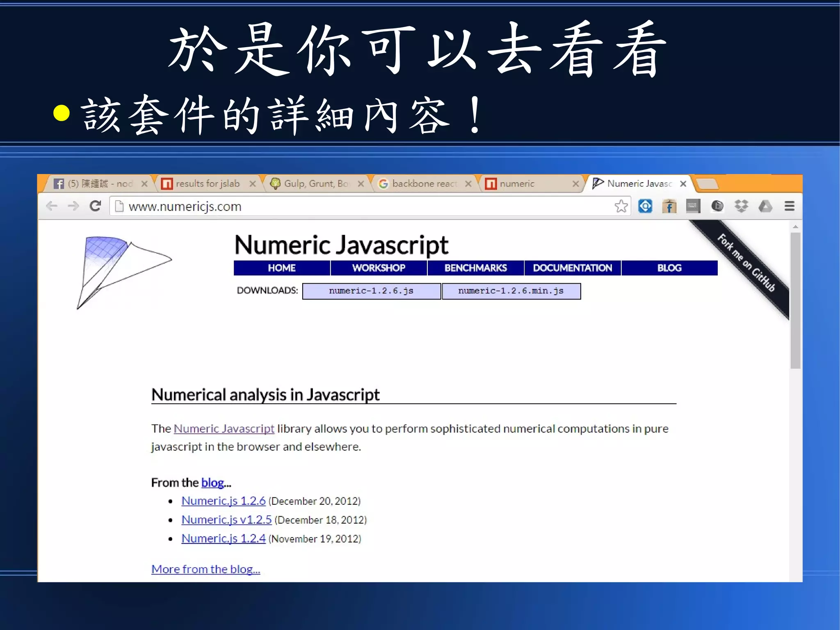Viewport: 840px width, 630px height.
Task: Close the 'results for jslab' tab
Action: [253, 184]
